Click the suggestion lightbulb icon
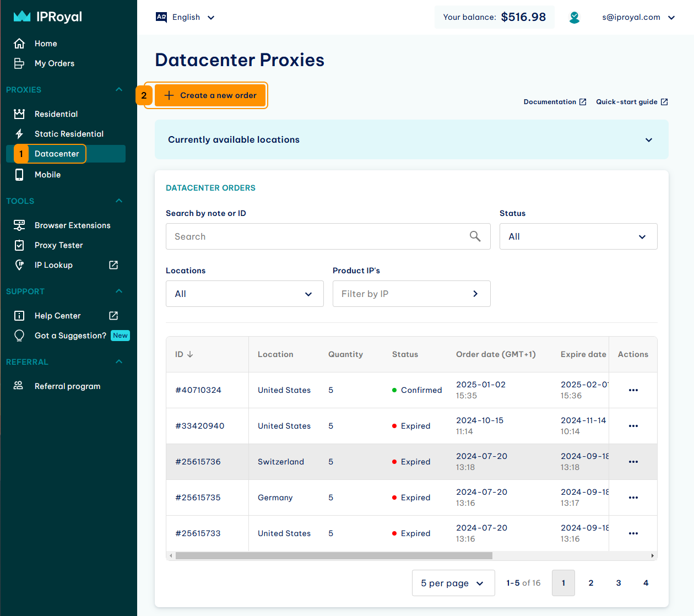Image resolution: width=694 pixels, height=616 pixels. point(19,336)
